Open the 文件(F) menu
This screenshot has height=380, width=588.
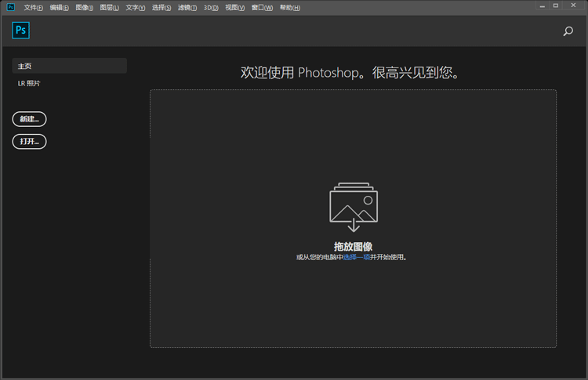pyautogui.click(x=34, y=8)
